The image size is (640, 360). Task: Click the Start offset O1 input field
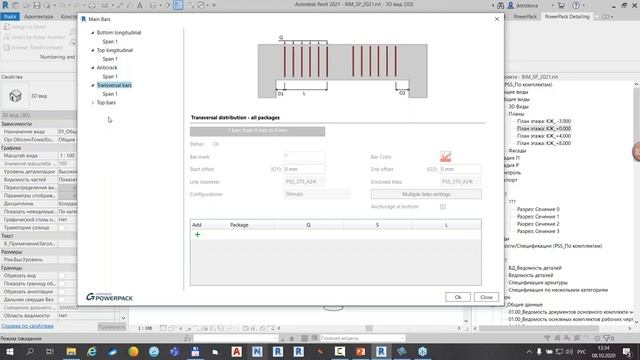304,169
